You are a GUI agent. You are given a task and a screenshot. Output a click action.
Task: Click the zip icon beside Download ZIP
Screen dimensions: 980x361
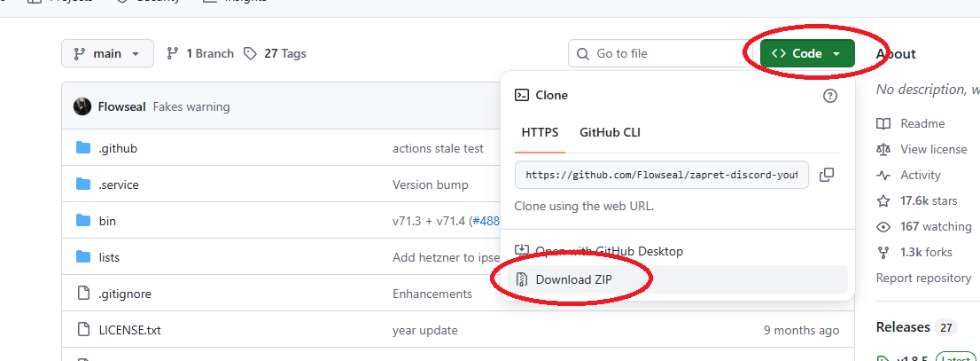click(522, 279)
